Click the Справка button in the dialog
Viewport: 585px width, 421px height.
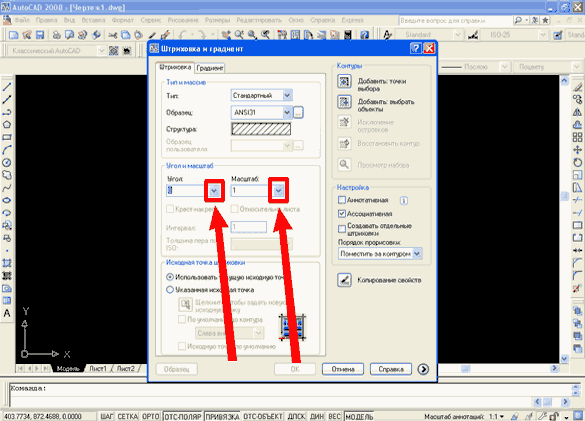click(x=391, y=369)
